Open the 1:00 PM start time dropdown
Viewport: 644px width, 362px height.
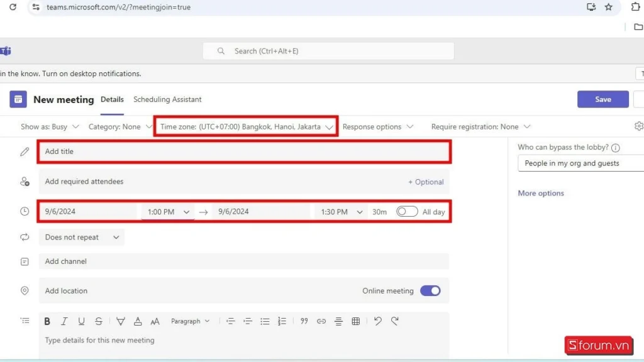(168, 212)
